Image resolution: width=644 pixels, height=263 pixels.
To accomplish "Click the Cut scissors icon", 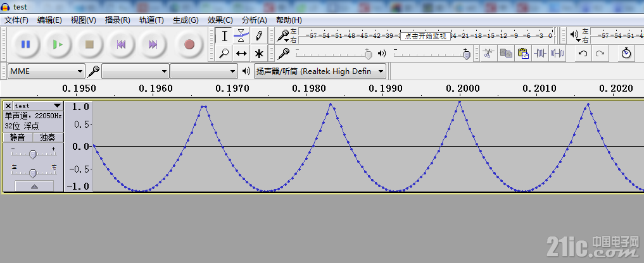I will click(x=488, y=53).
